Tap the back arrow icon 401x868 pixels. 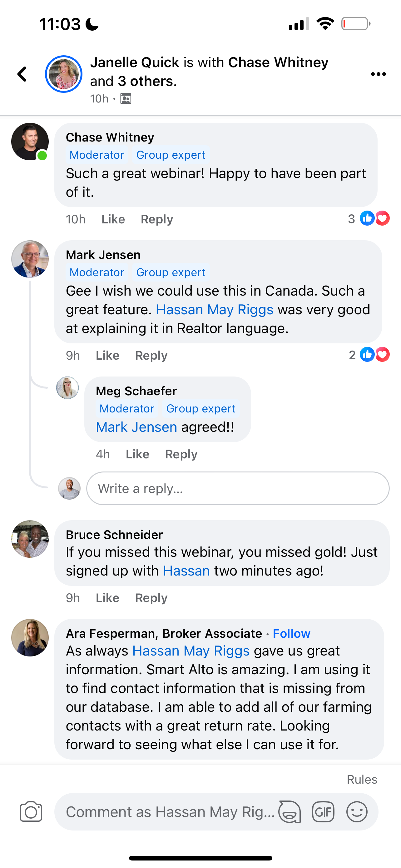tap(22, 74)
